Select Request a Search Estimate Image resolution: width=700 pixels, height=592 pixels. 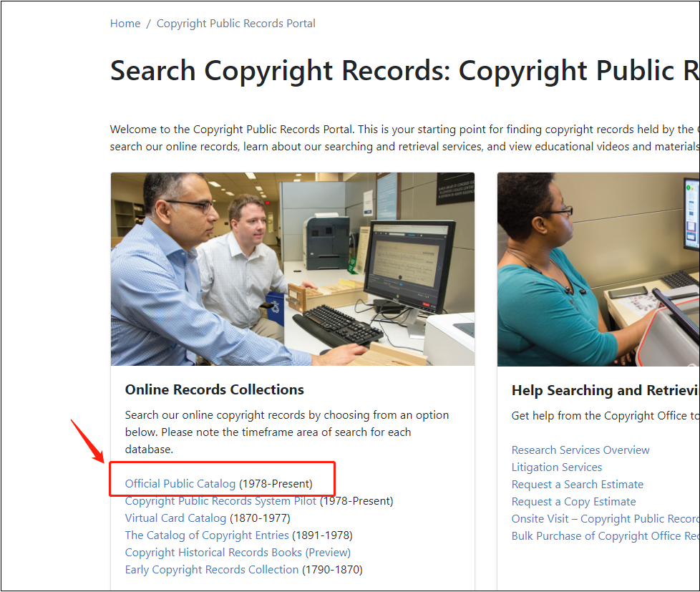(x=578, y=485)
